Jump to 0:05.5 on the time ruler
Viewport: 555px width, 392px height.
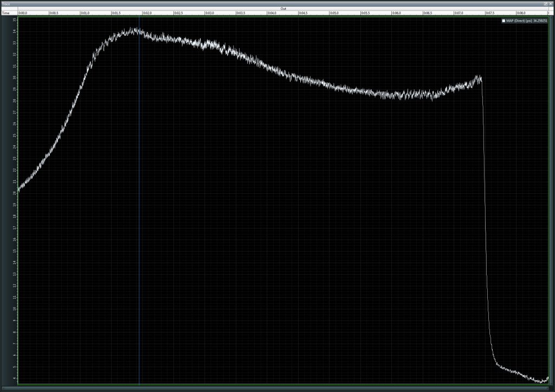click(x=366, y=13)
